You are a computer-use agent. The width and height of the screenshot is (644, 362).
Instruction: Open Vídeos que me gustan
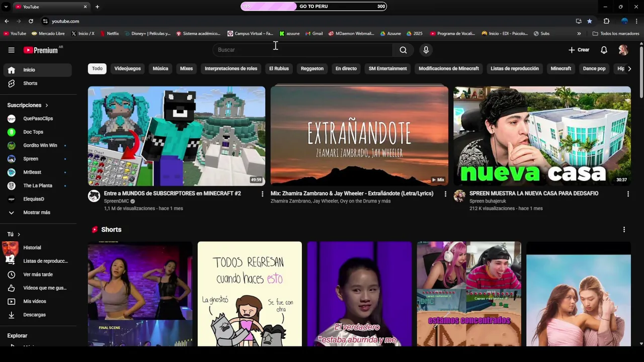[x=38, y=288]
